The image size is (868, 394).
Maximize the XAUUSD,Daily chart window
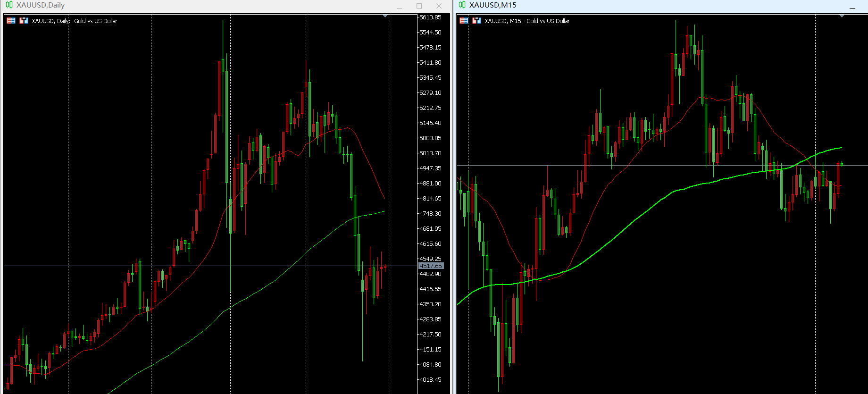pos(419,6)
